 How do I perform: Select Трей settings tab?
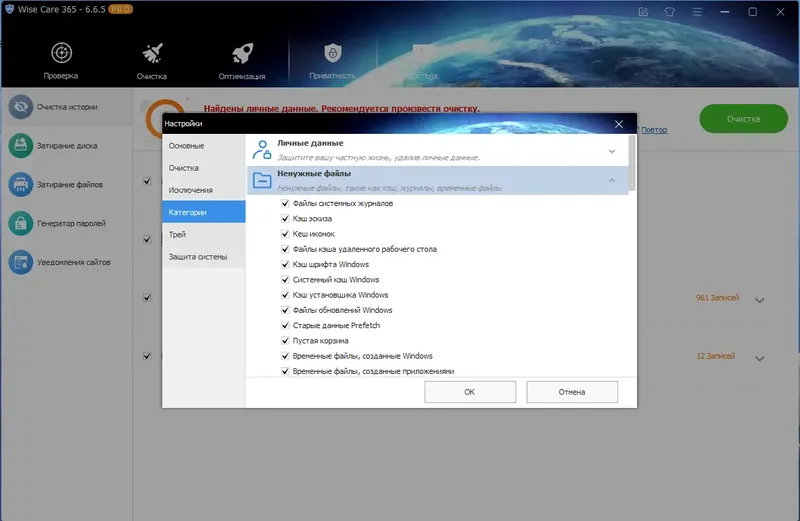coord(204,234)
